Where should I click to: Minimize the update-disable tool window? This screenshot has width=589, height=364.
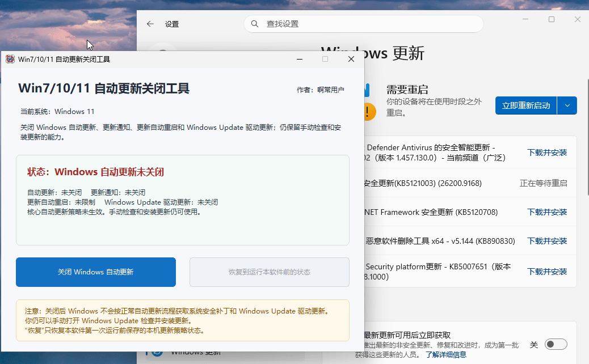coord(300,60)
